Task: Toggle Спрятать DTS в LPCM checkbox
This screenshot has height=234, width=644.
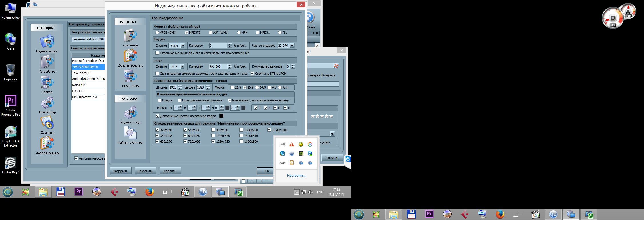Action: click(x=253, y=74)
